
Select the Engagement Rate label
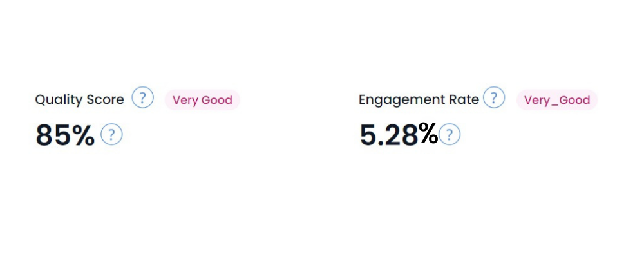pos(419,99)
